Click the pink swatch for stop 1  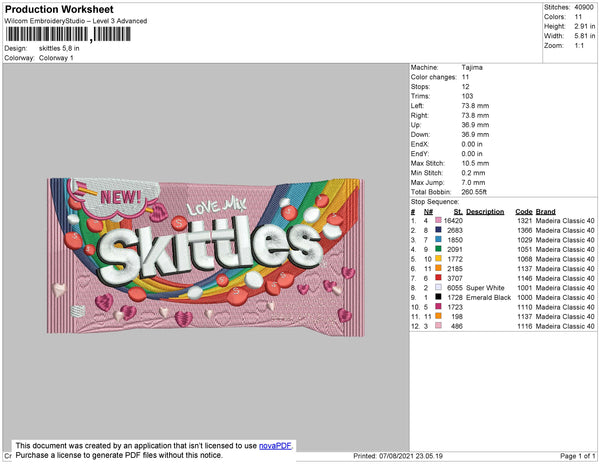point(438,220)
